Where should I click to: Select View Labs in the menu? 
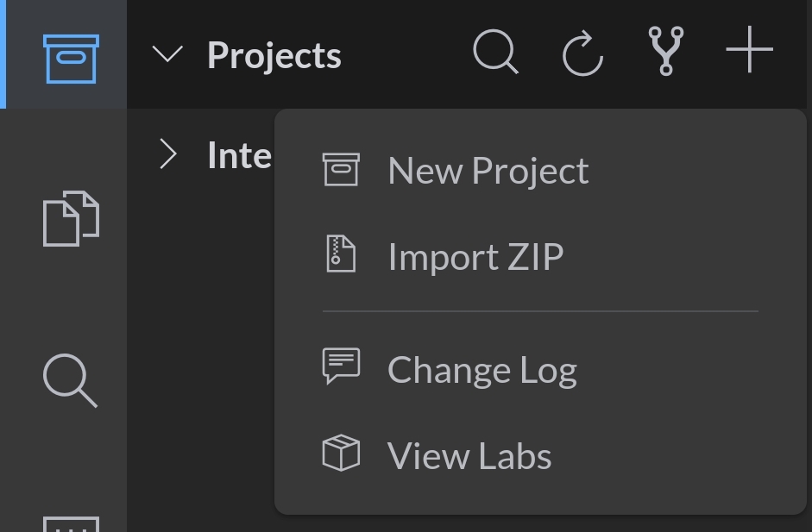[469, 456]
